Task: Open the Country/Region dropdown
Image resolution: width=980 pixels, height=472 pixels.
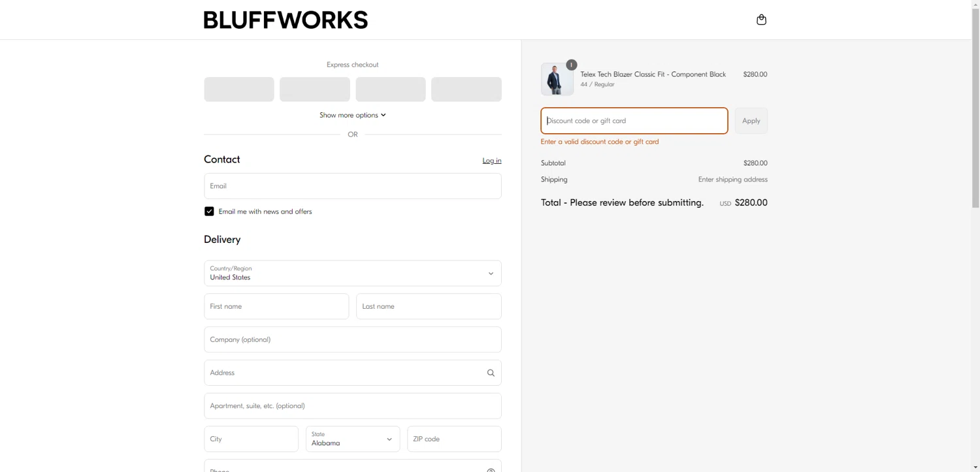Action: pyautogui.click(x=353, y=274)
